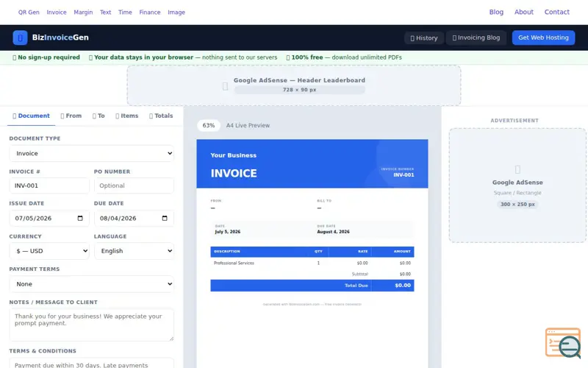Click the Issue Date field value
Image resolution: width=588 pixels, height=368 pixels.
(x=33, y=218)
